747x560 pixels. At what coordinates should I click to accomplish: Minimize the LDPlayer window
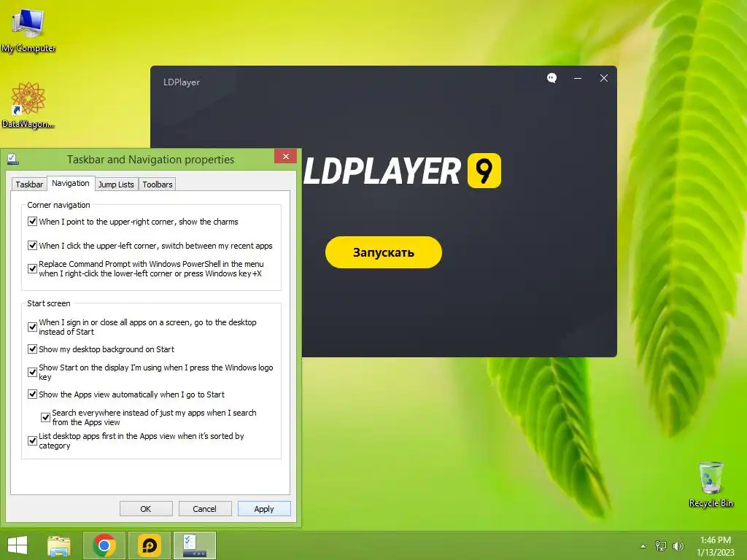point(578,78)
